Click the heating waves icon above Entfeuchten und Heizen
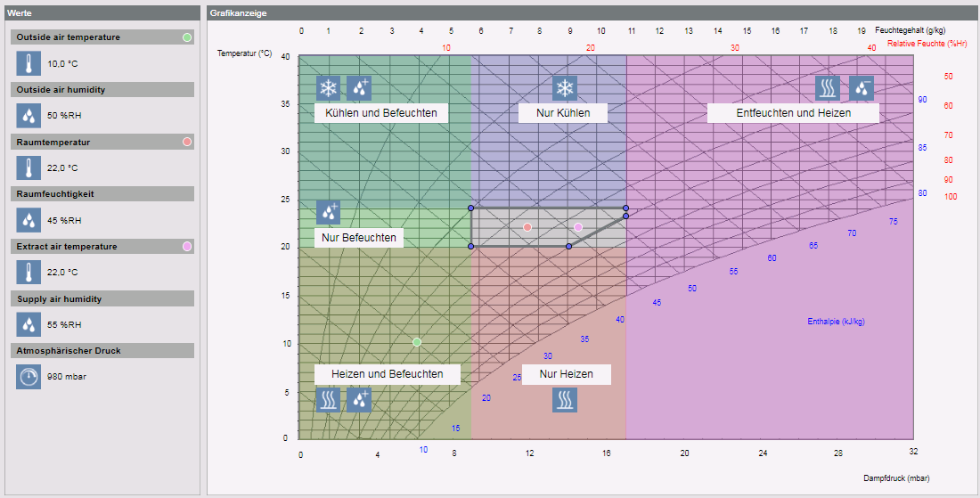980x498 pixels. point(828,88)
